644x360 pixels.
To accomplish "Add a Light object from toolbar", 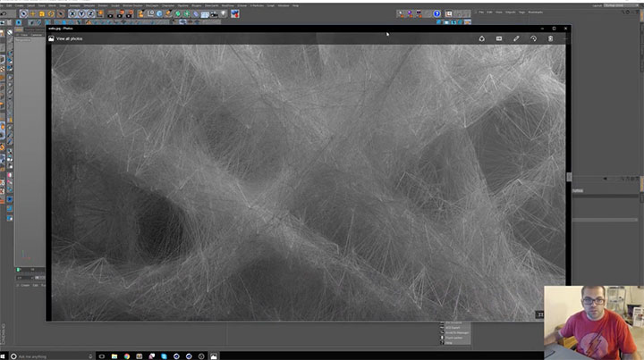I will pos(224,14).
